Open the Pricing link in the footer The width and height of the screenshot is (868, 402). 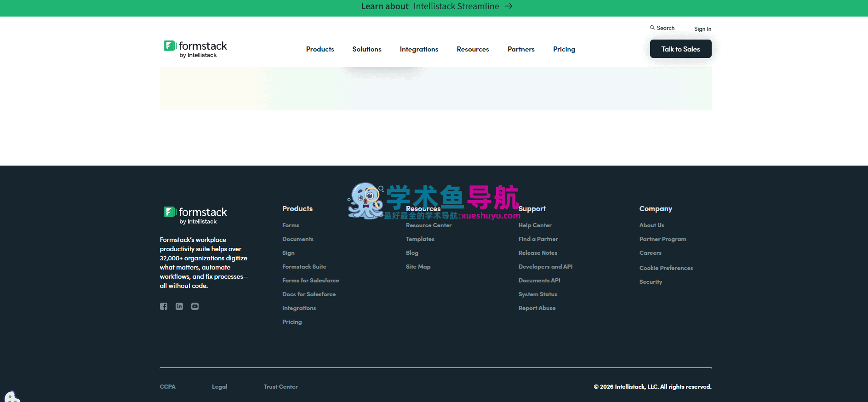point(292,322)
